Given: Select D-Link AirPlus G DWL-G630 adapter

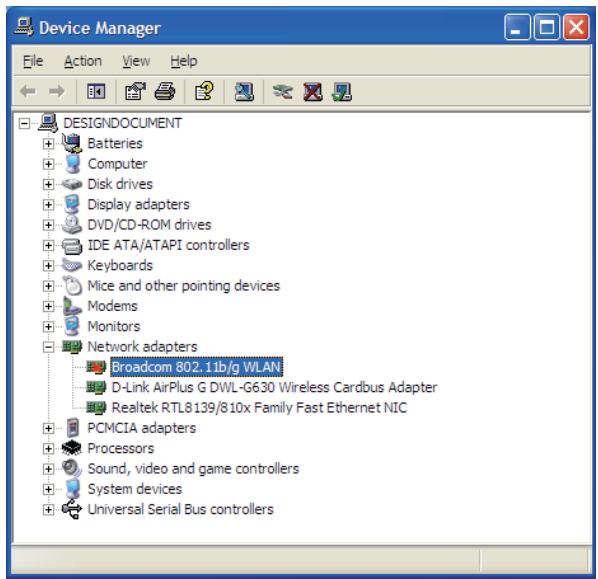Looking at the screenshot, I should (274, 388).
